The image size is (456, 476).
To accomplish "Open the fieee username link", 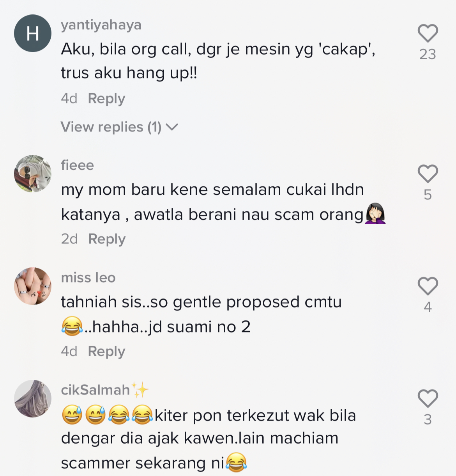I will (77, 165).
